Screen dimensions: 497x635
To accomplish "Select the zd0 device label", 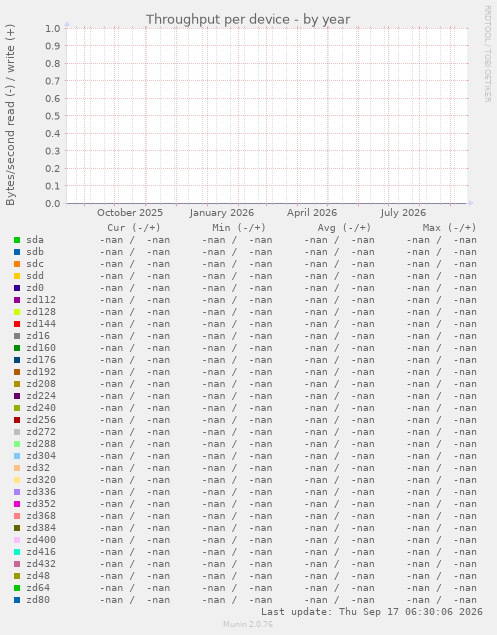I will [x=35, y=288].
